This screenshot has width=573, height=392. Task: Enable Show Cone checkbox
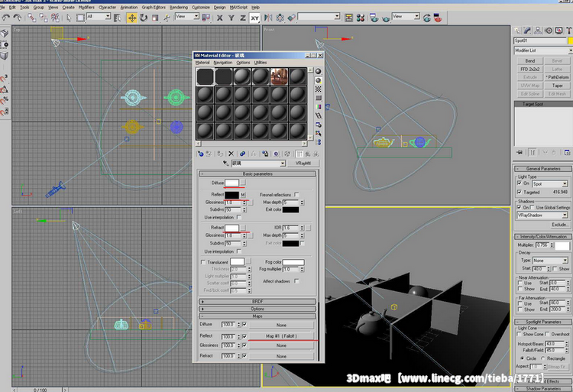coord(520,334)
